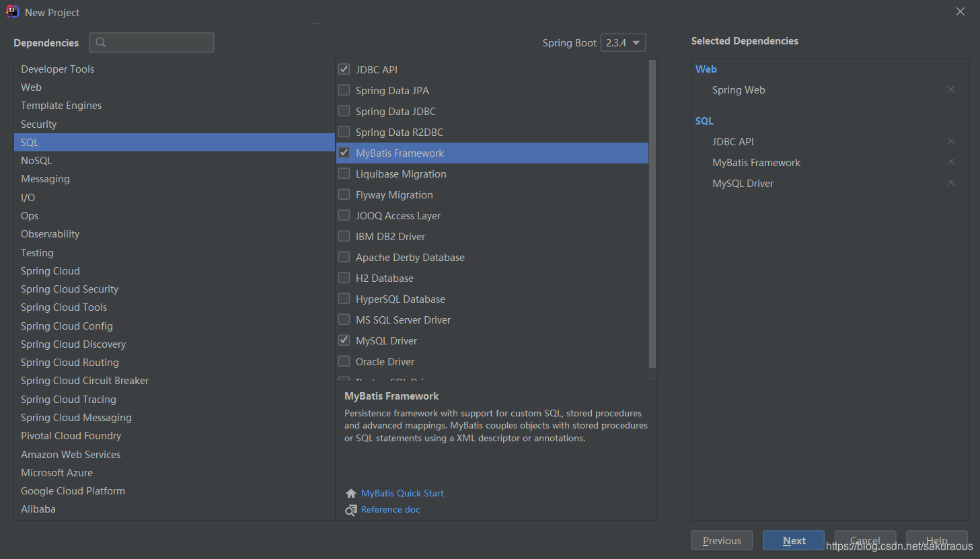Open the Messaging category

tap(174, 179)
